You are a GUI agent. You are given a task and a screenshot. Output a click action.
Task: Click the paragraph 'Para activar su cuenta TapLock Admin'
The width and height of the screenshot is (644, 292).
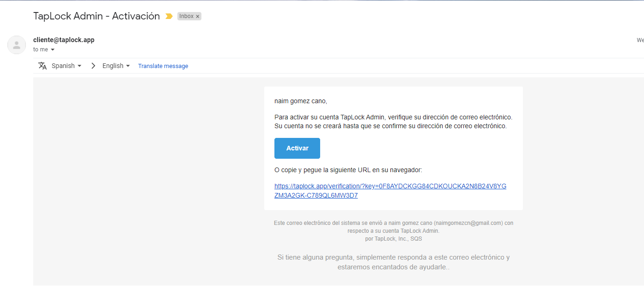tap(393, 122)
